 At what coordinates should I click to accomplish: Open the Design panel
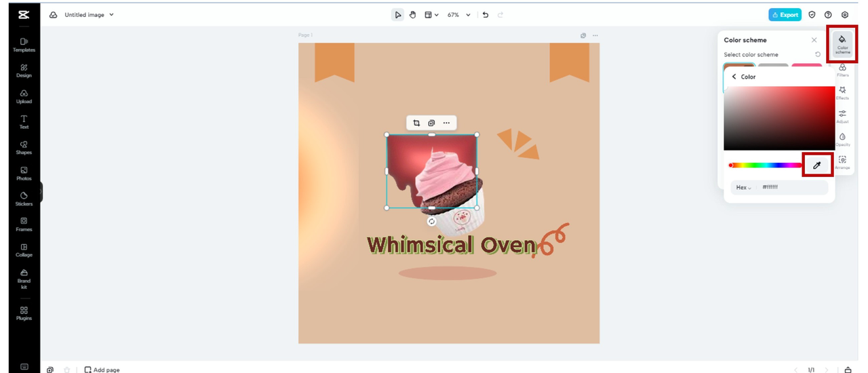pos(24,71)
